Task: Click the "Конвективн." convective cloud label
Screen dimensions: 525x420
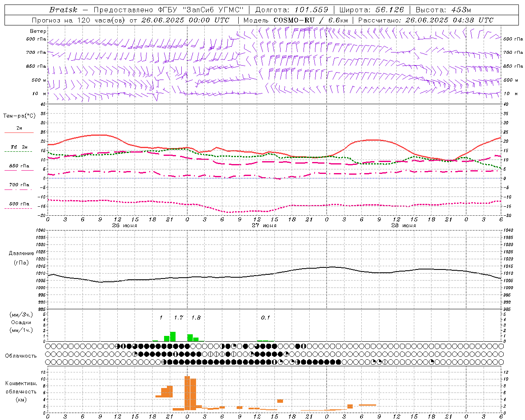Action: tap(21, 383)
